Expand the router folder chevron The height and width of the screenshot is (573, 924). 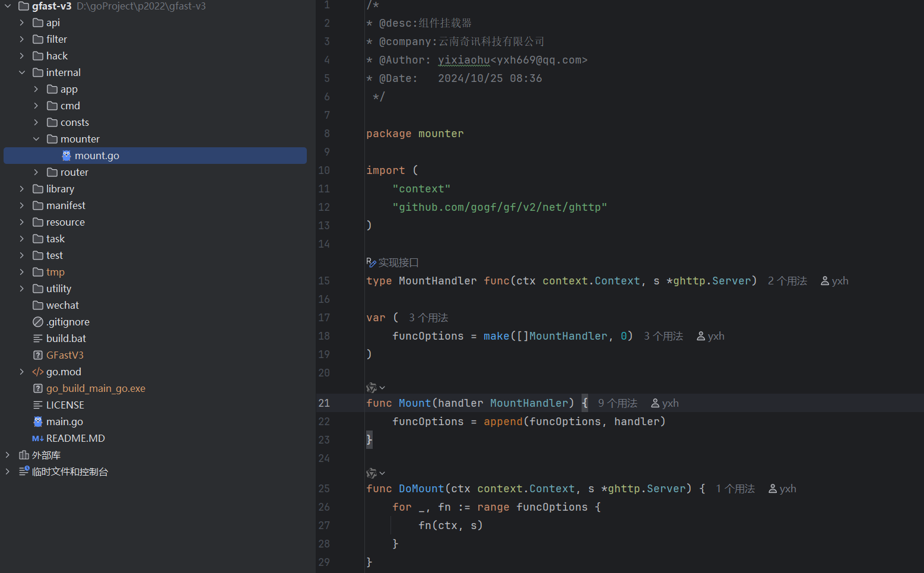36,172
